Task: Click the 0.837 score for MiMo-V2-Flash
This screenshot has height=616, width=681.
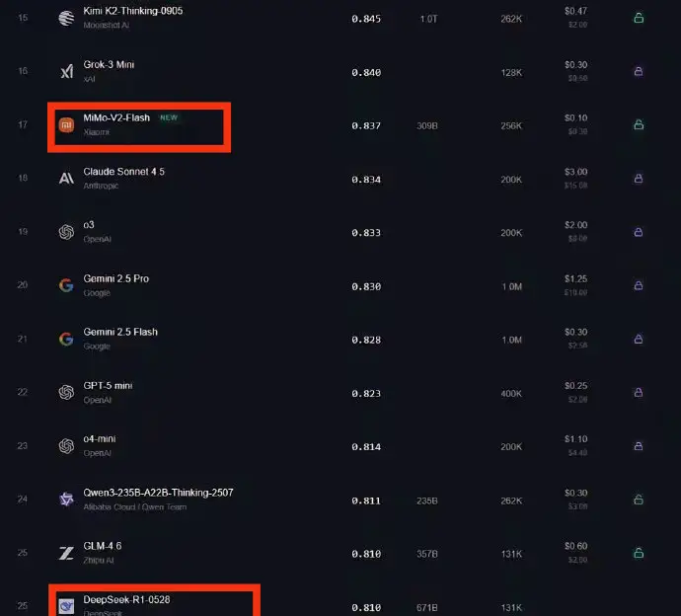Action: [366, 125]
